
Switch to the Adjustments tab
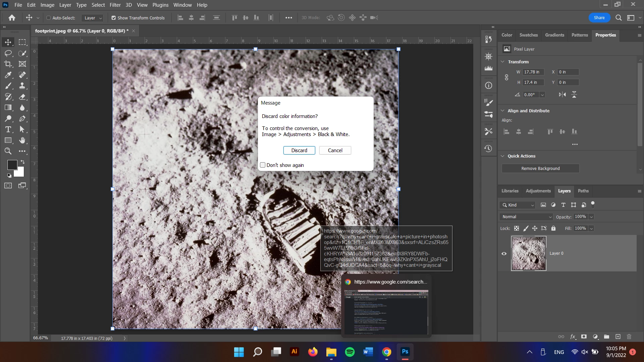point(538,191)
